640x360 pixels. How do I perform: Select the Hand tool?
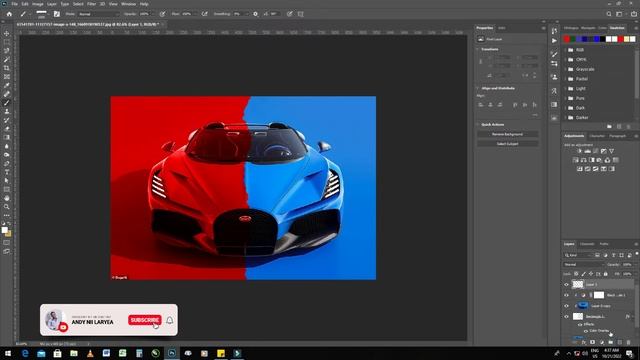click(x=7, y=198)
